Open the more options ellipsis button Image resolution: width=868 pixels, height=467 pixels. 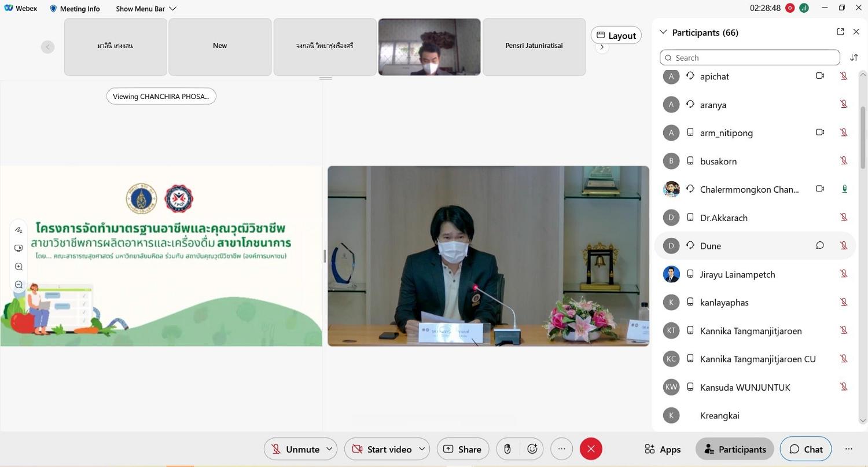pyautogui.click(x=561, y=449)
